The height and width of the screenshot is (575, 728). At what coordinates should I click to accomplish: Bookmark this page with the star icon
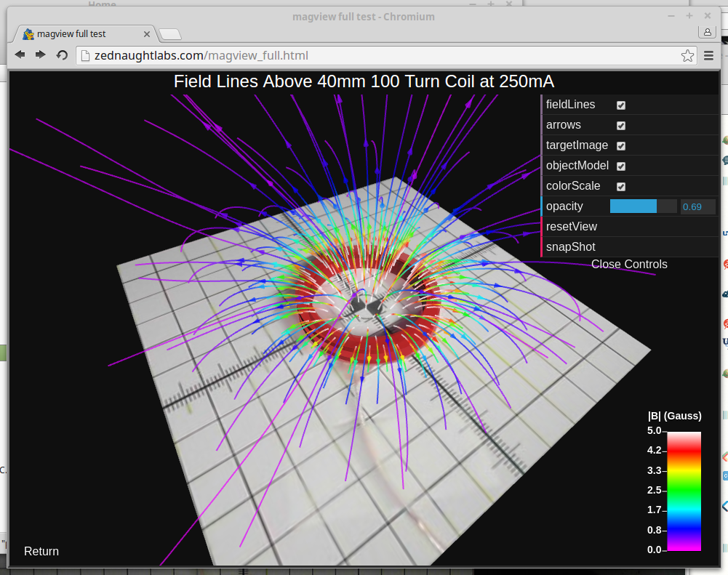687,56
